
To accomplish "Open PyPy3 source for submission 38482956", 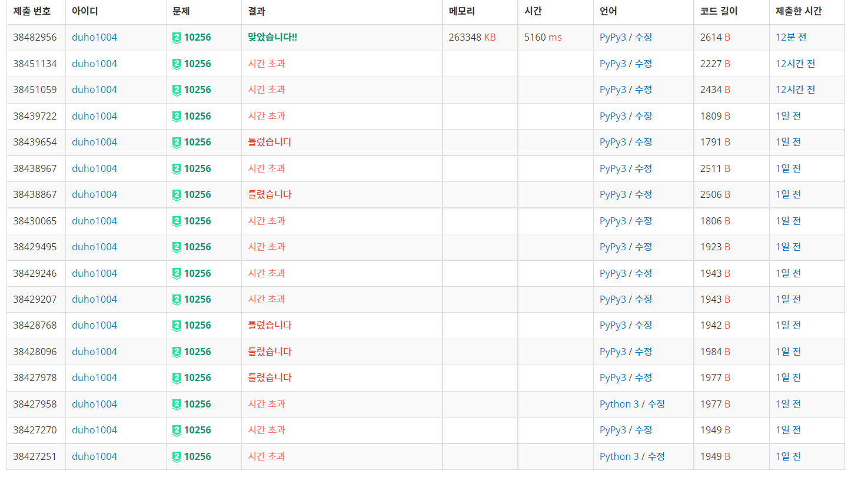I will (x=613, y=38).
